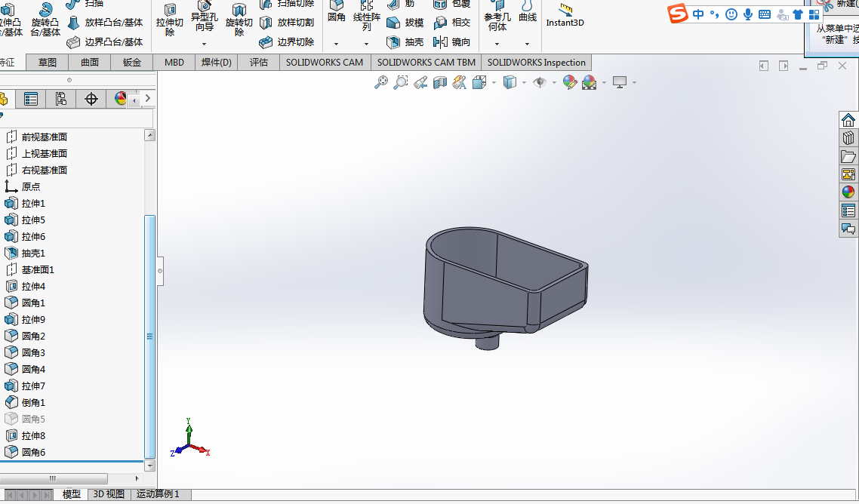Open the Hide/Show Items dropdown arrow
This screenshot has height=504, width=859.
click(x=554, y=83)
